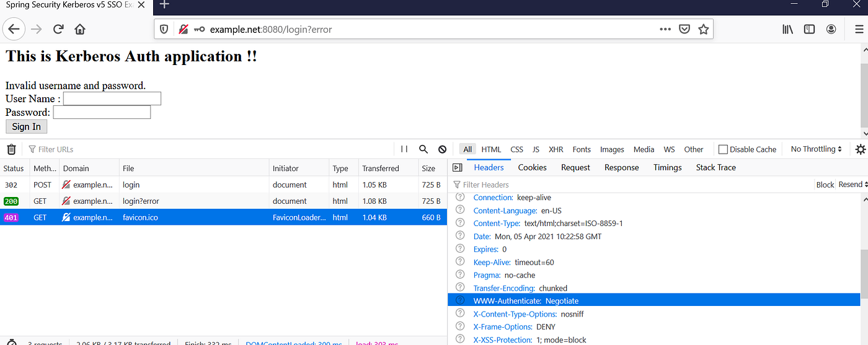
Task: Click the Sign In button
Action: pyautogui.click(x=26, y=126)
